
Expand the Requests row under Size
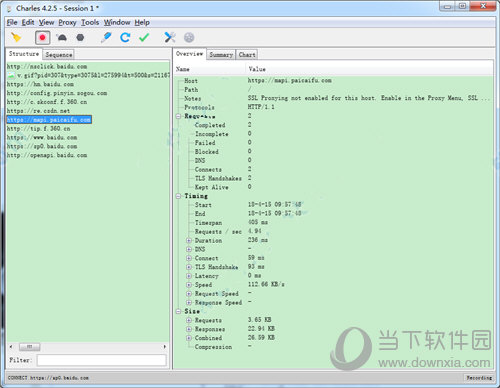pos(189,320)
